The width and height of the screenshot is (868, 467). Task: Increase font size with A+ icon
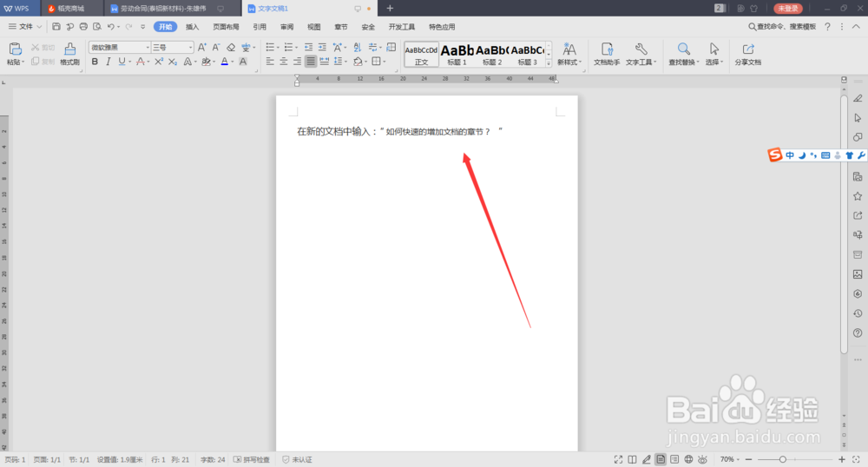(202, 47)
